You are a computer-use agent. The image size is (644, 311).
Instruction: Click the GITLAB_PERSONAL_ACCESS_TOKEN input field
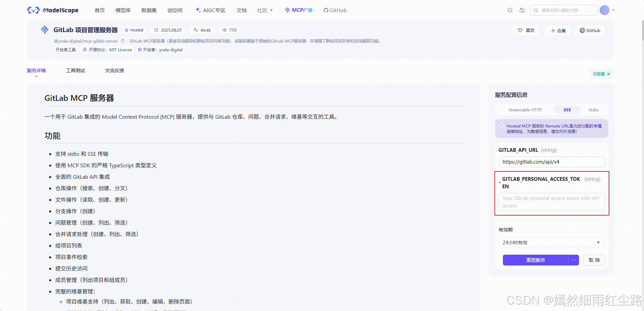pyautogui.click(x=552, y=202)
